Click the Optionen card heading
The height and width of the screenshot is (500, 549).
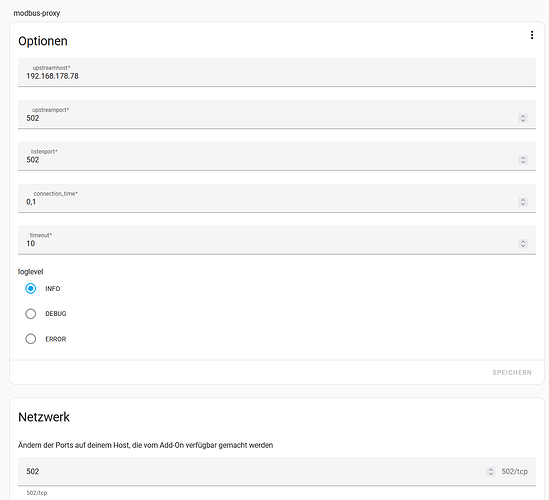[x=43, y=41]
